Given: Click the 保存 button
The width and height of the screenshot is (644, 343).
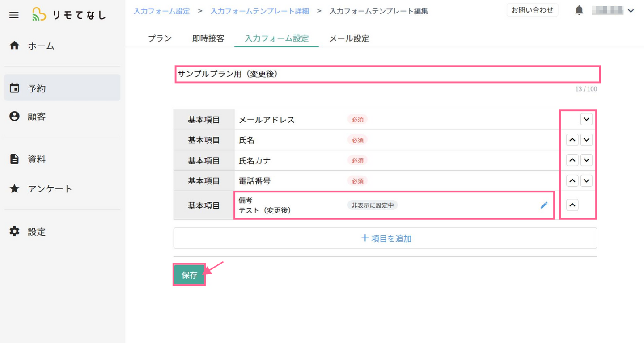Looking at the screenshot, I should coord(189,275).
